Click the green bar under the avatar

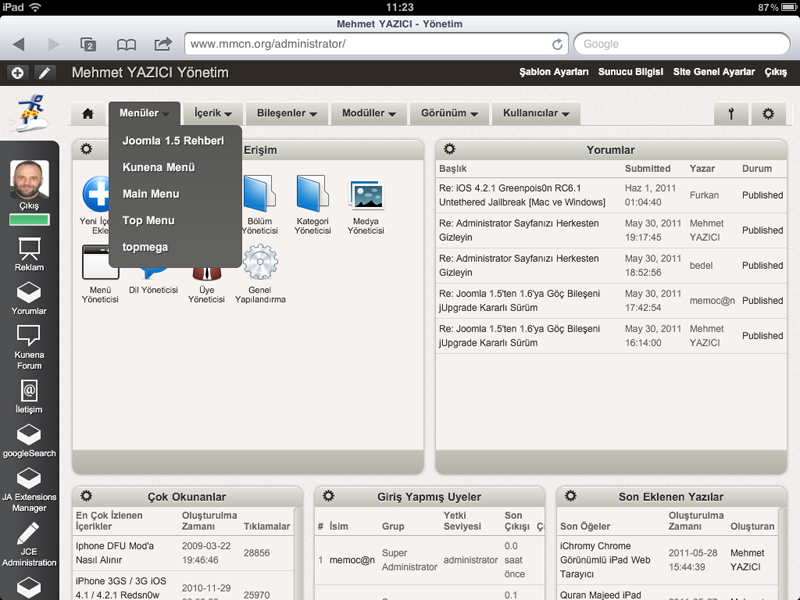(x=30, y=220)
